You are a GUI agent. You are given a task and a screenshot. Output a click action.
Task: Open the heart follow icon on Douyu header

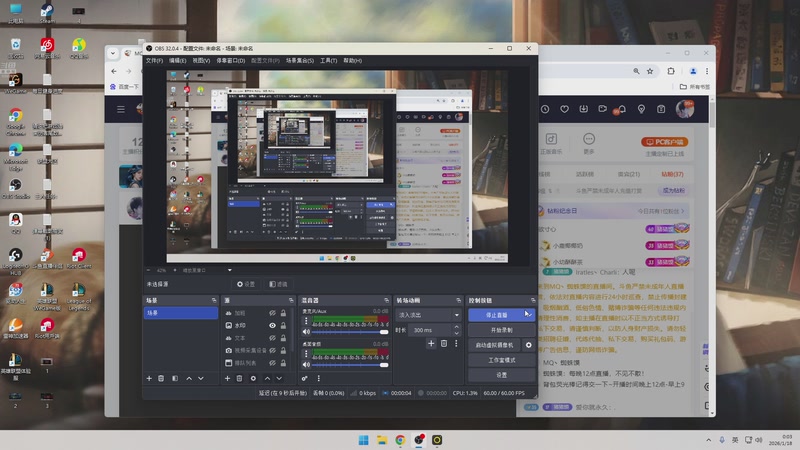point(564,109)
